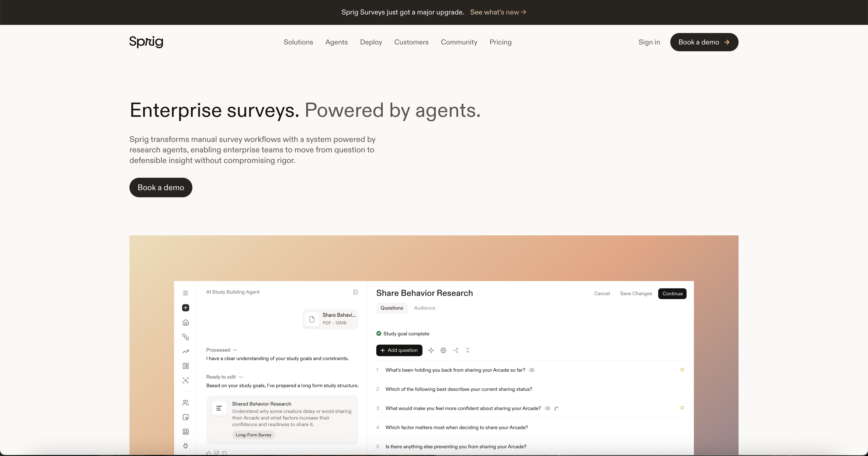Click the Add question button
The image size is (868, 456).
tap(399, 350)
